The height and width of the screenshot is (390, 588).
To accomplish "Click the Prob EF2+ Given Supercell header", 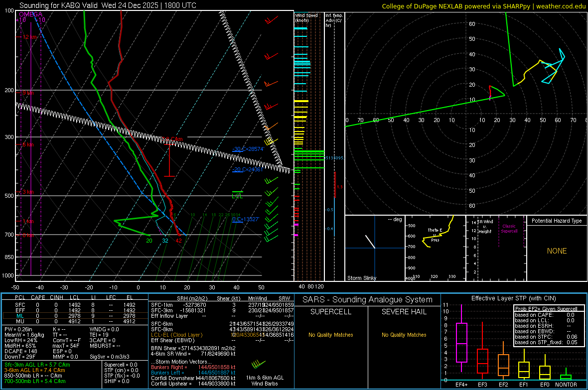I will [546, 309].
